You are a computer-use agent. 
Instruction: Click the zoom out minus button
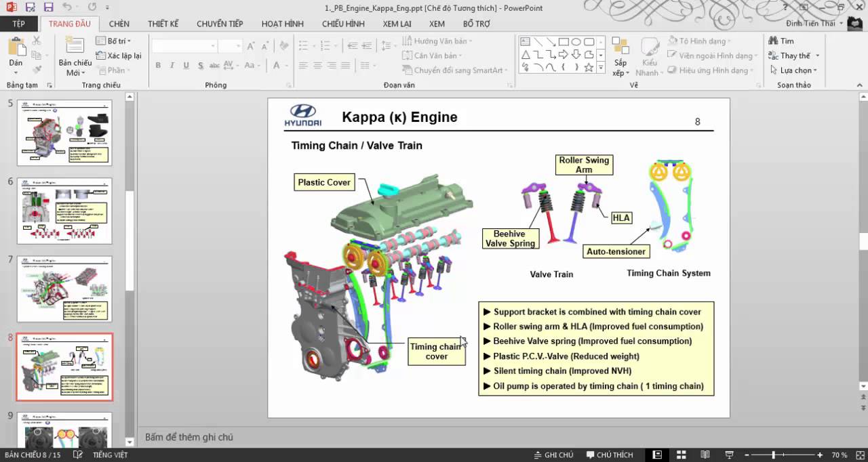tap(745, 455)
